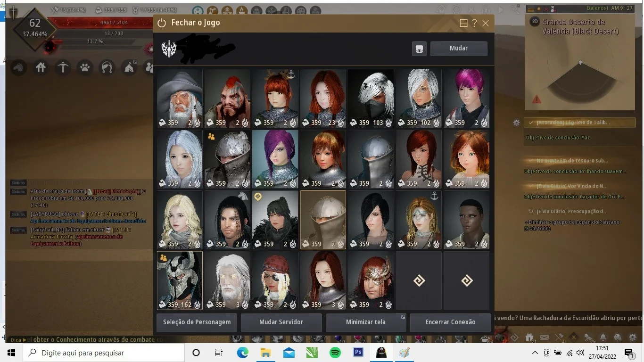The height and width of the screenshot is (362, 644).
Task: Click the 2D minimap toggle icon
Action: 535,22
